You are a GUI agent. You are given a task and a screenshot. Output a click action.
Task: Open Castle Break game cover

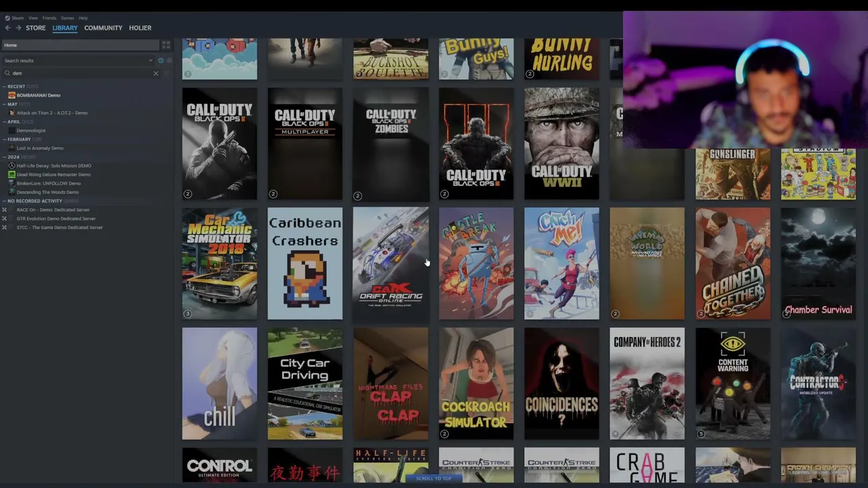pyautogui.click(x=476, y=264)
